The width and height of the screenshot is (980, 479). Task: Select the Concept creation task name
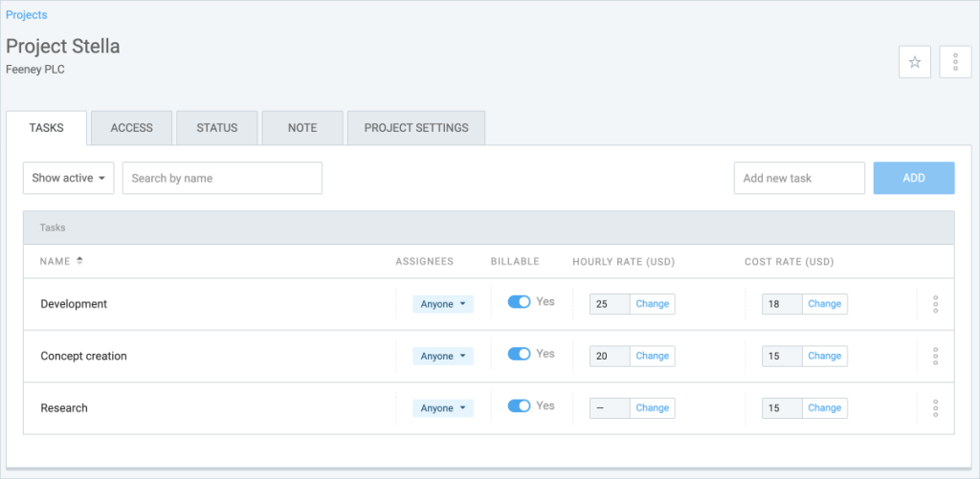84,356
